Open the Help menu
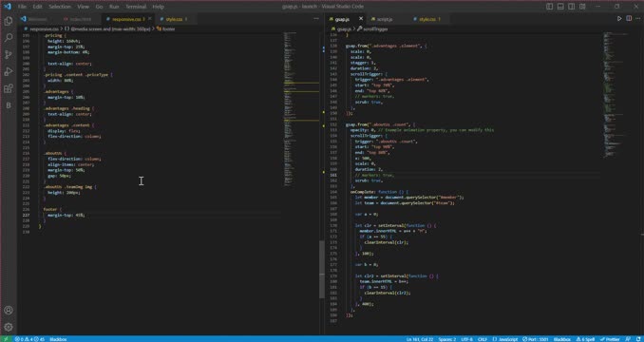644x342 pixels. pyautogui.click(x=158, y=7)
